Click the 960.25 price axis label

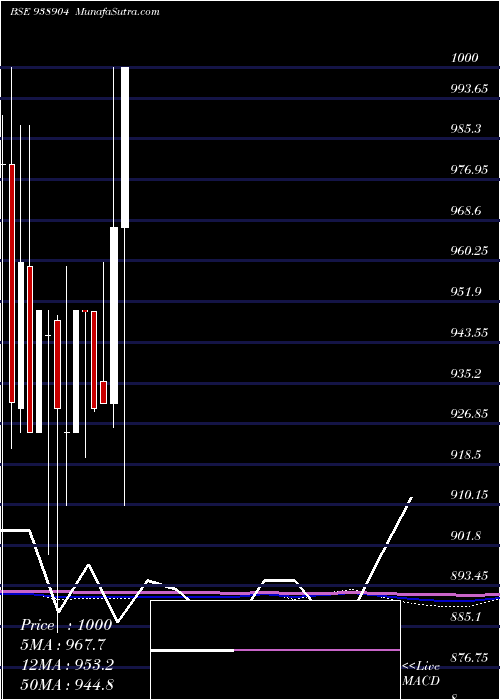pyautogui.click(x=469, y=251)
